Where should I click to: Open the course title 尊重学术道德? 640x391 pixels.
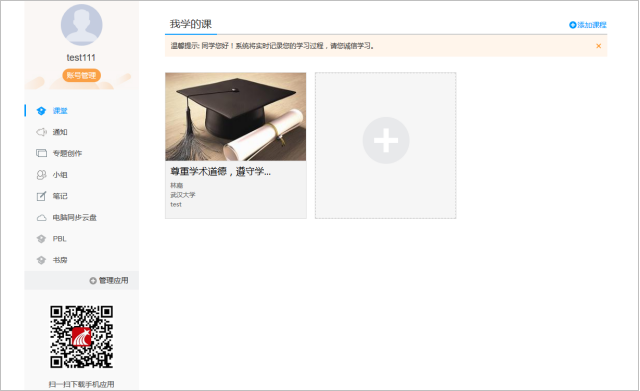[220, 172]
